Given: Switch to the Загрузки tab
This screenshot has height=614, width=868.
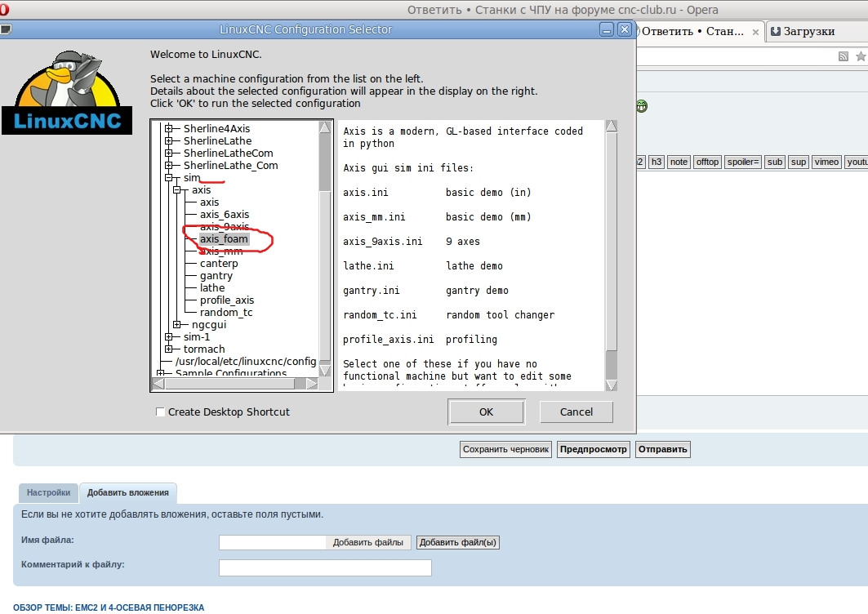Looking at the screenshot, I should [x=808, y=32].
